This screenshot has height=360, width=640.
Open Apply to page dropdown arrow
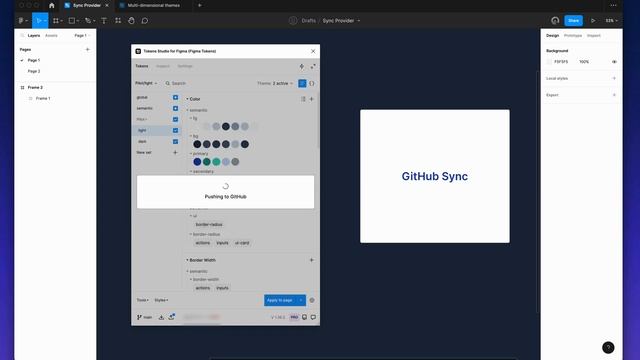tap(301, 300)
